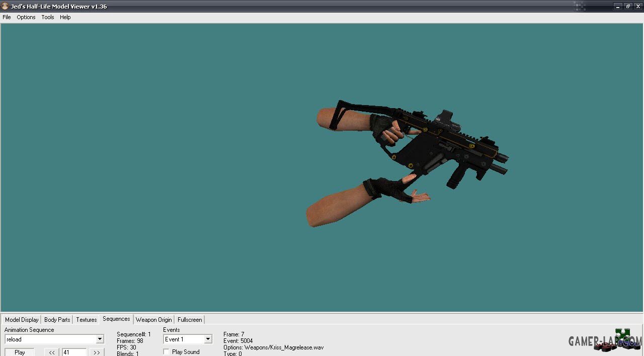Click 'Sequence#: 1' info text
The width and height of the screenshot is (644, 356).
(x=134, y=334)
